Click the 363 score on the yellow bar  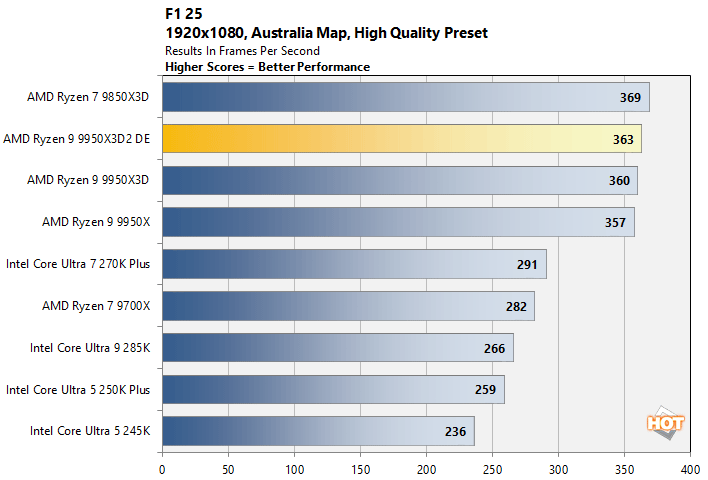coord(623,140)
